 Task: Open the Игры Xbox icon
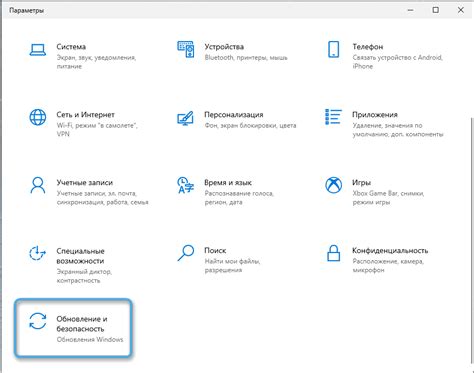click(x=333, y=185)
